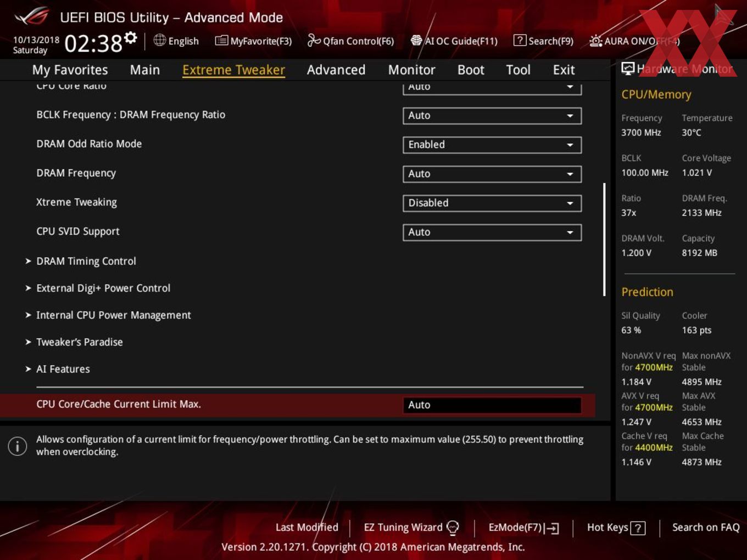
Task: Click the English language globe icon
Action: pyautogui.click(x=159, y=40)
